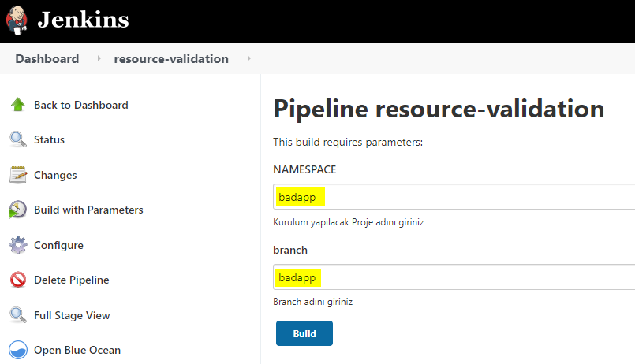Select Build with Parameters menu text
This screenshot has height=364, width=635.
(x=88, y=210)
